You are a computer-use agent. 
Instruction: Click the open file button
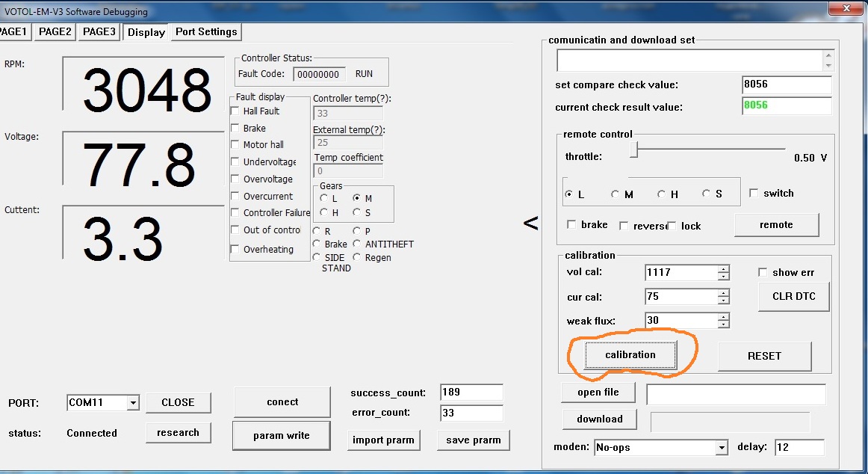point(599,393)
